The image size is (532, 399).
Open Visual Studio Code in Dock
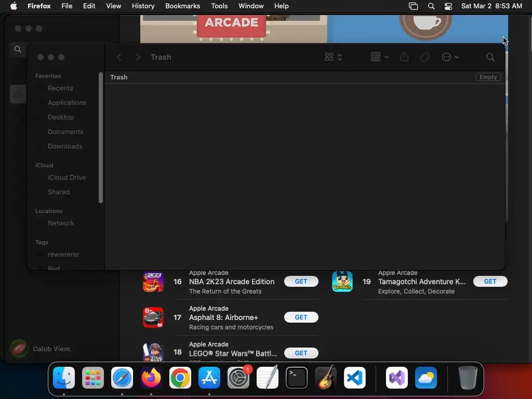[355, 378]
